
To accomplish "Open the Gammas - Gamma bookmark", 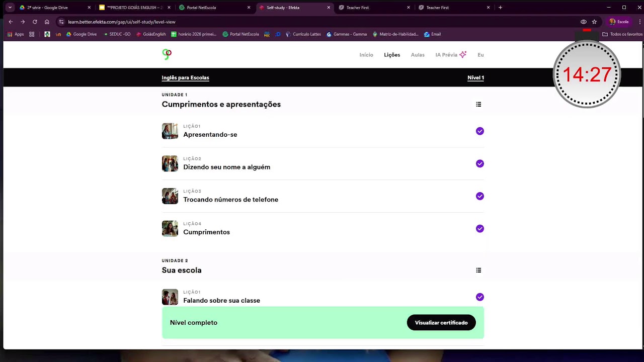I will (x=347, y=34).
